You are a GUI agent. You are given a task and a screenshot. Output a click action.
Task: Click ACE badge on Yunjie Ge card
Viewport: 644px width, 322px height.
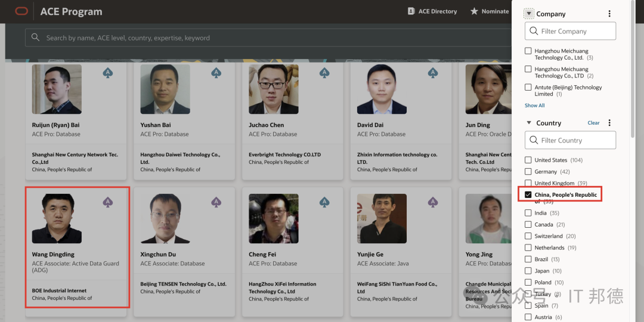tap(433, 202)
